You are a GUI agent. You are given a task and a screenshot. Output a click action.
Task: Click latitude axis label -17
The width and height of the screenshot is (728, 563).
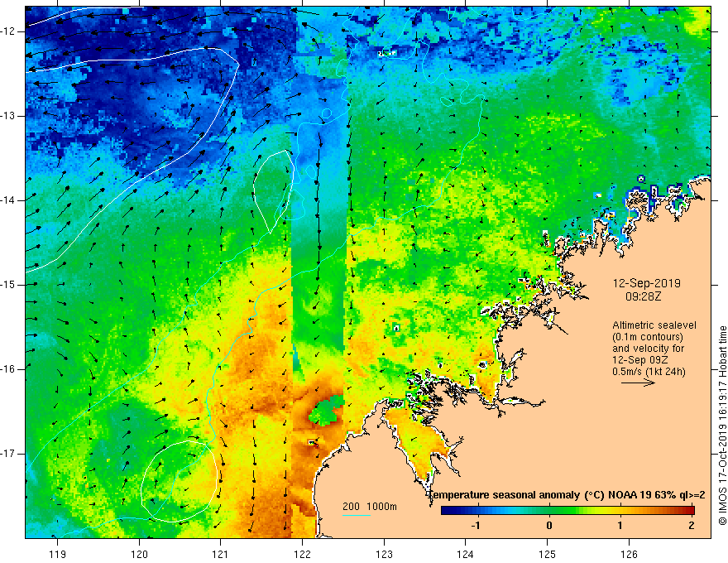[x=9, y=454]
